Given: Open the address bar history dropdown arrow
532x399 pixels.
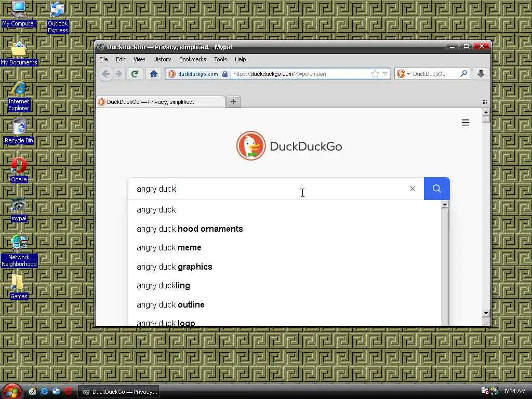Looking at the screenshot, I should coord(385,74).
